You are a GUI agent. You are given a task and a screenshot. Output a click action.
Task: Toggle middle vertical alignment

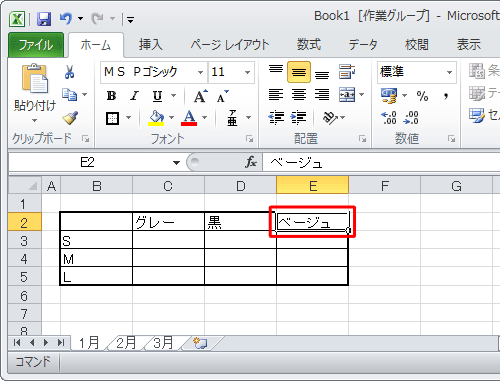299,72
